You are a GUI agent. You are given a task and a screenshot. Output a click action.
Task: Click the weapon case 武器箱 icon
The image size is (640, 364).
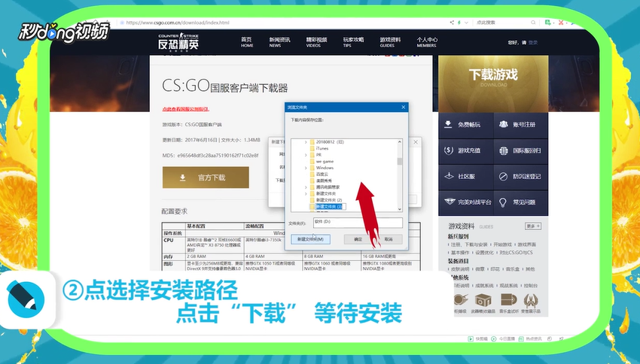pyautogui.click(x=483, y=302)
